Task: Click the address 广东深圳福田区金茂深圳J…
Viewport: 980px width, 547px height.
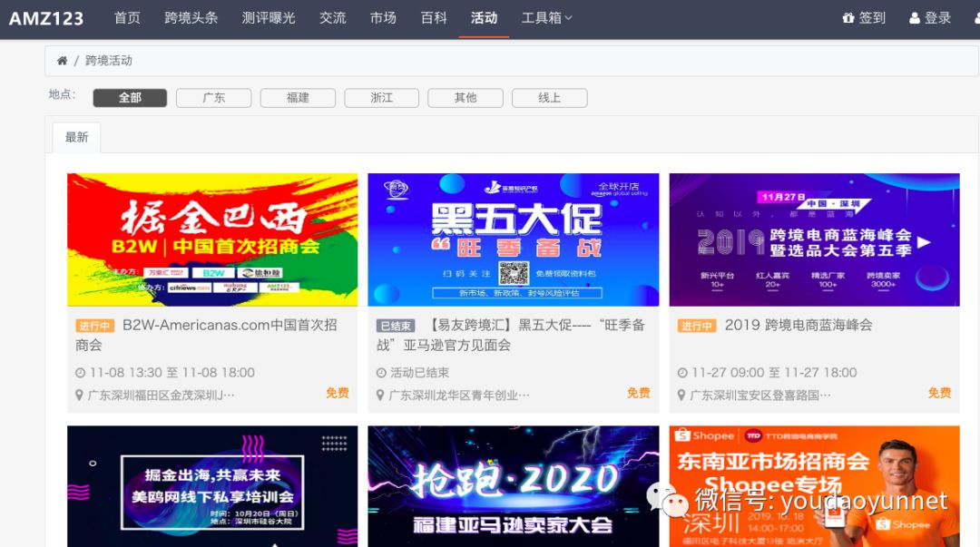Action: point(162,396)
